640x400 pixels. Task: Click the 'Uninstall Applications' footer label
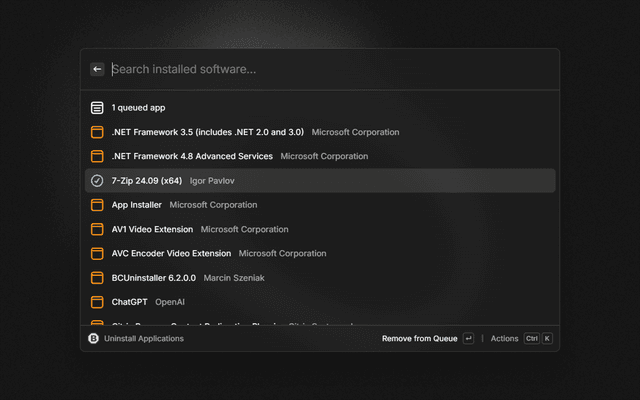click(x=144, y=338)
